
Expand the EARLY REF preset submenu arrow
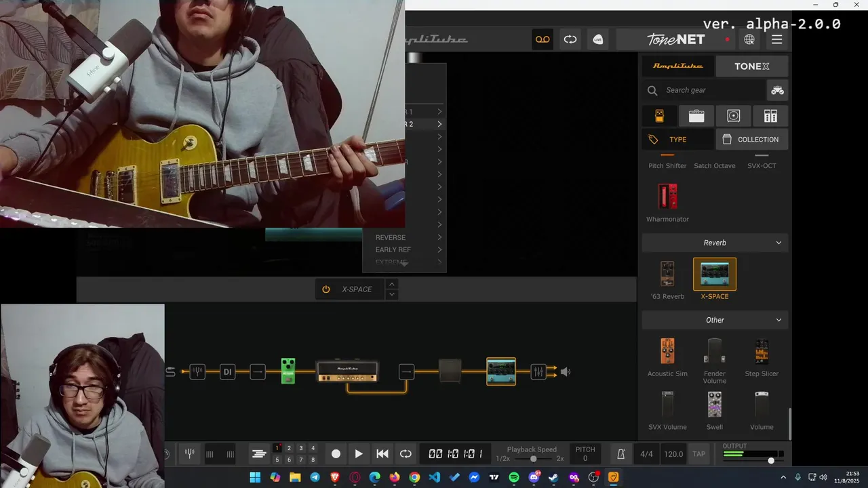coord(439,249)
